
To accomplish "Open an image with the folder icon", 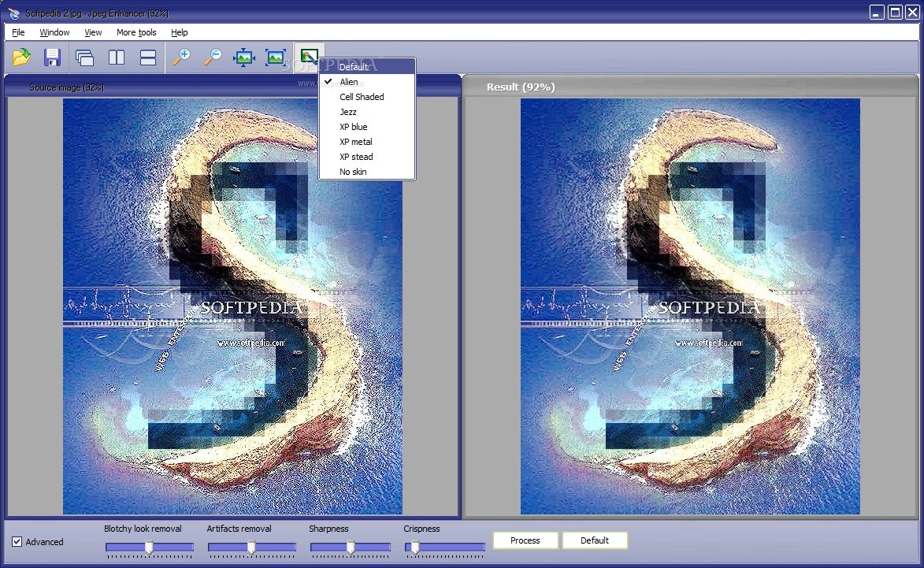I will pos(21,58).
